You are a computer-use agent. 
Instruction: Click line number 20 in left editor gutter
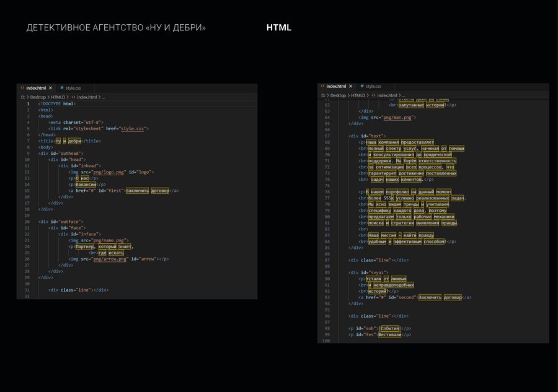[27, 222]
